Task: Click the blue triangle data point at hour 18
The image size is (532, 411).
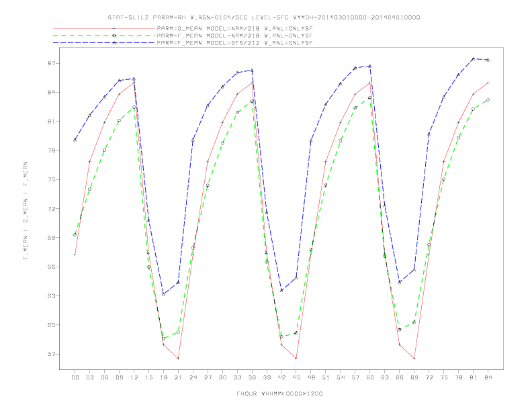Action: click(x=163, y=294)
